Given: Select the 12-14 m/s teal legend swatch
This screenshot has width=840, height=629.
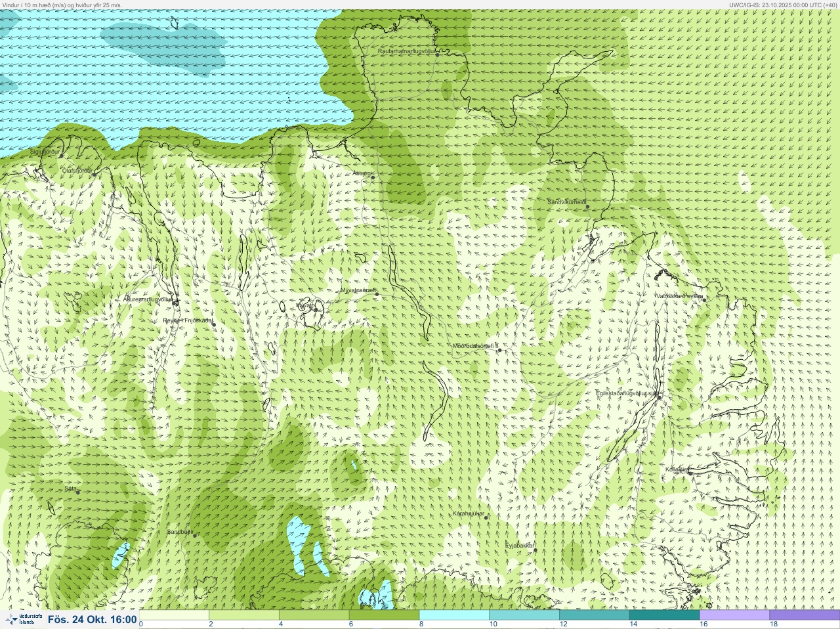Looking at the screenshot, I should coord(595,615).
